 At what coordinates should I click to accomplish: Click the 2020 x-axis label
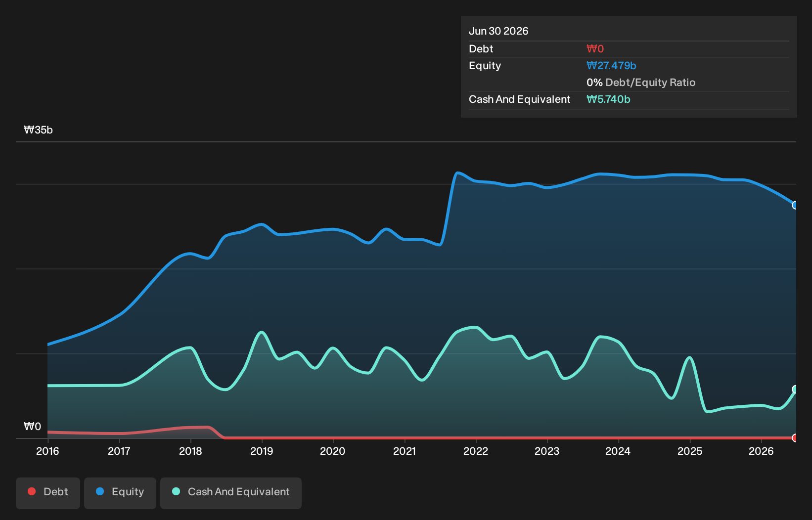(x=333, y=451)
